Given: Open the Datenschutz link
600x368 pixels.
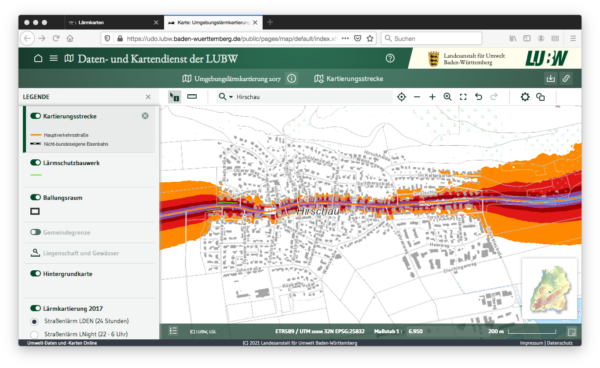Looking at the screenshot, I should 560,343.
